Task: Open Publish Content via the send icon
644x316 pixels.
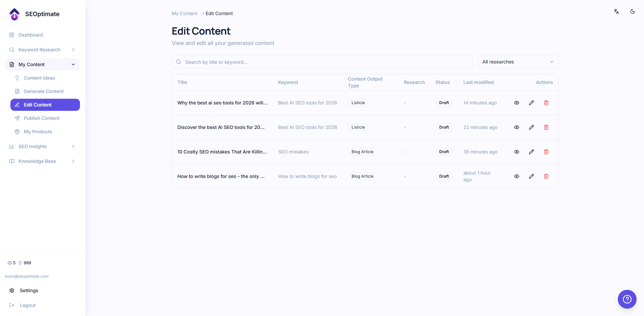Action: point(17,118)
